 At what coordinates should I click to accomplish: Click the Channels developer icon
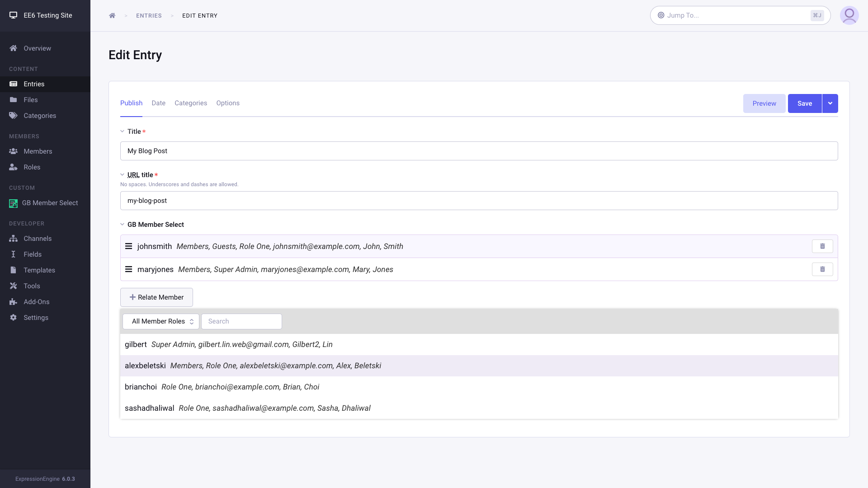click(x=13, y=238)
